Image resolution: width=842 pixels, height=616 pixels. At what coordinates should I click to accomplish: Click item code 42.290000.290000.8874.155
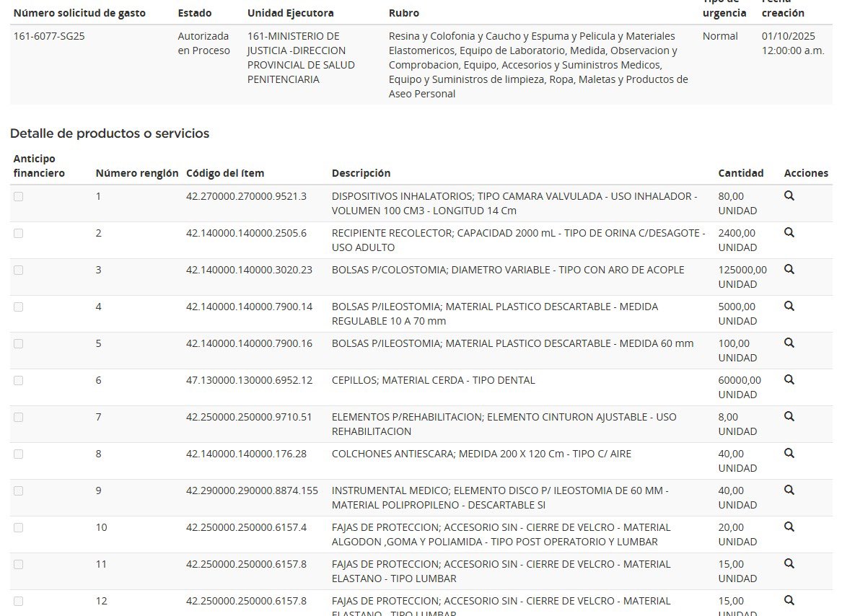(x=252, y=490)
